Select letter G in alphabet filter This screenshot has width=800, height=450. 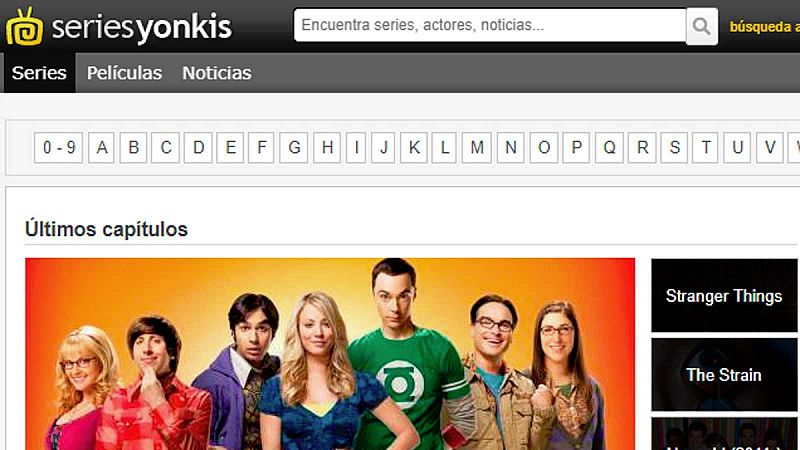tap(294, 148)
